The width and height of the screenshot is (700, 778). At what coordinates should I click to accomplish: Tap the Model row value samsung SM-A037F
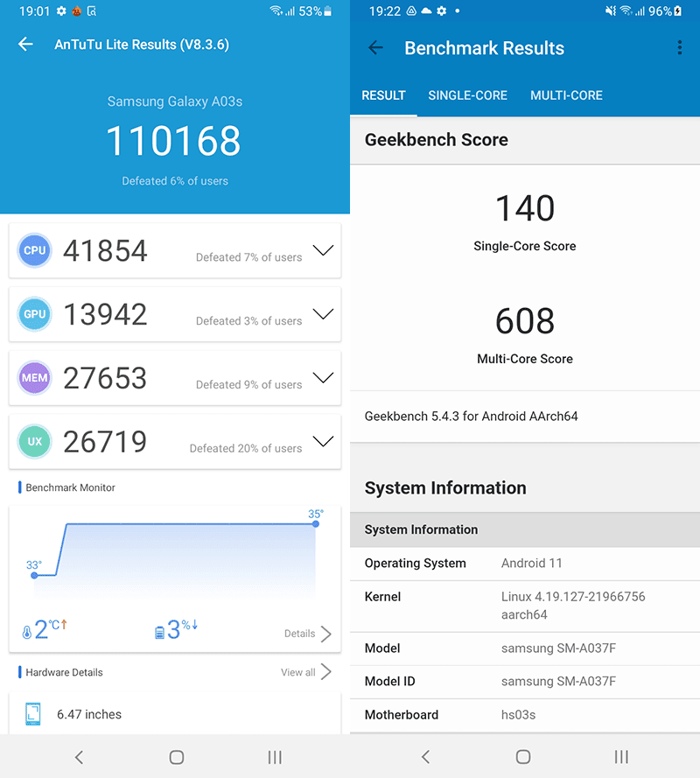tap(558, 648)
